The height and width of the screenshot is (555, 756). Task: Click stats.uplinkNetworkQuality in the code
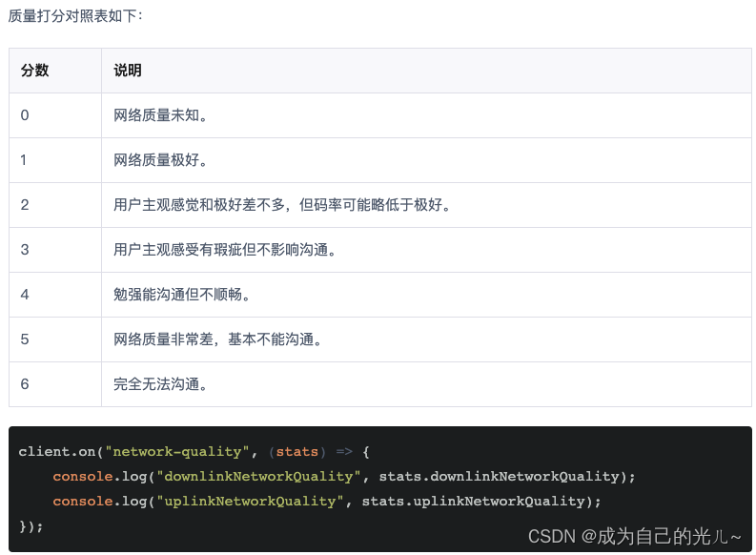(474, 502)
